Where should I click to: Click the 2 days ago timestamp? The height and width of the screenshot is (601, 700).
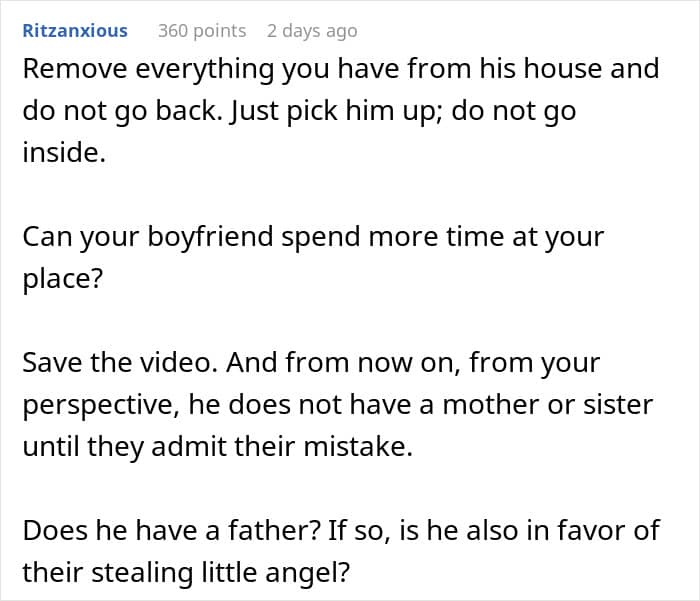pos(311,30)
